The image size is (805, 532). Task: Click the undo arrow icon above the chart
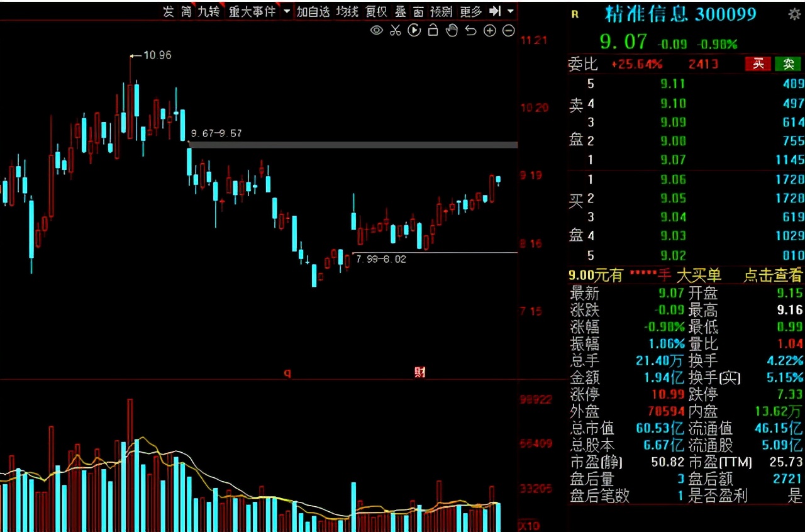[470, 30]
